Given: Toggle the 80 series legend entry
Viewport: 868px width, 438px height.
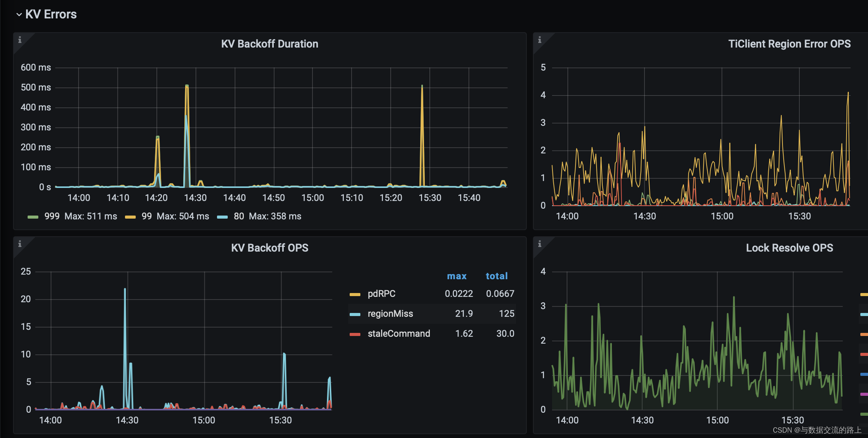Looking at the screenshot, I should tap(239, 216).
